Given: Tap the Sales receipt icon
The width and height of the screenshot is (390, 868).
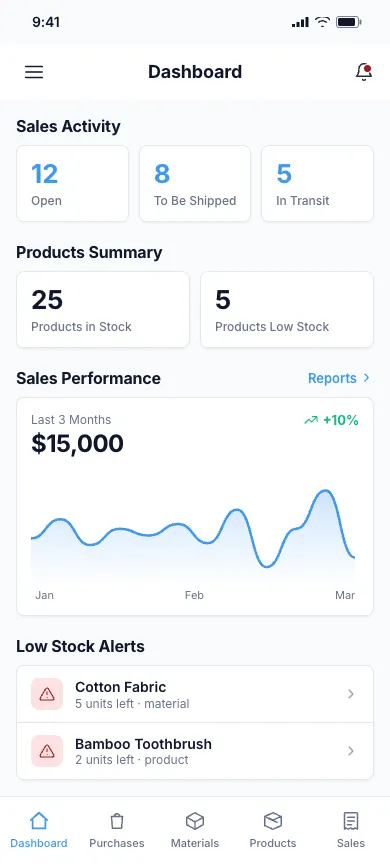Looking at the screenshot, I should [351, 821].
